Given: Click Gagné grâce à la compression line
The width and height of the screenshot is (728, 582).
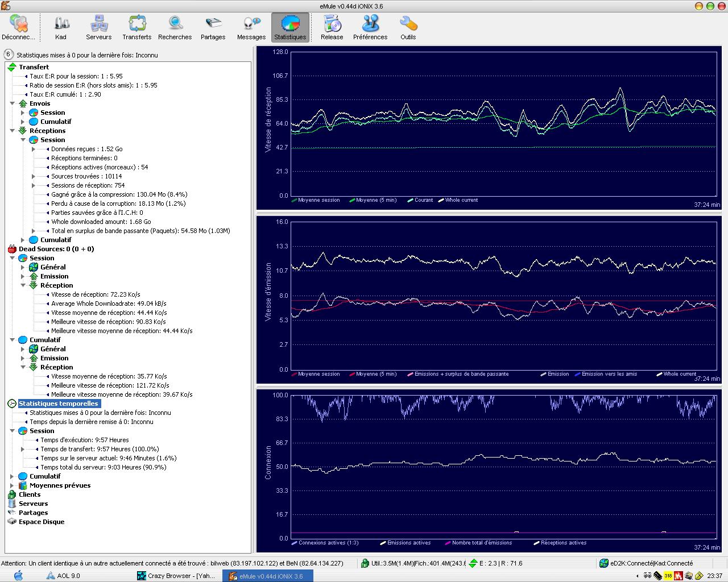Looking at the screenshot, I should point(119,194).
